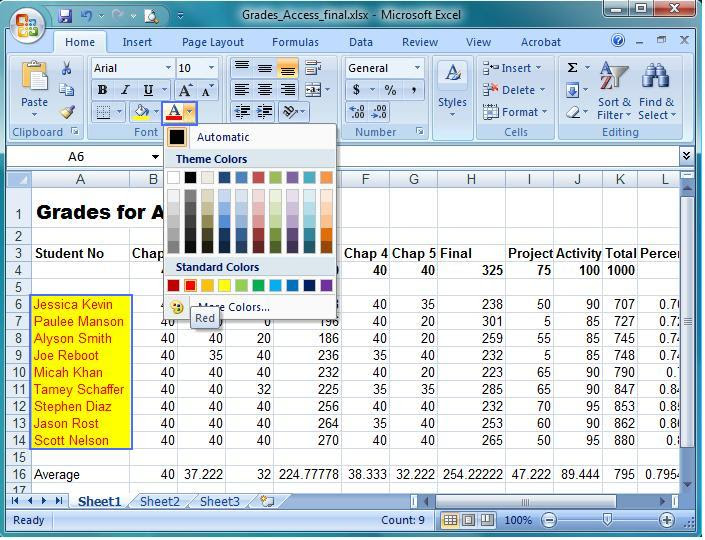Apply Percent Style format
The image size is (705, 540).
[x=390, y=90]
